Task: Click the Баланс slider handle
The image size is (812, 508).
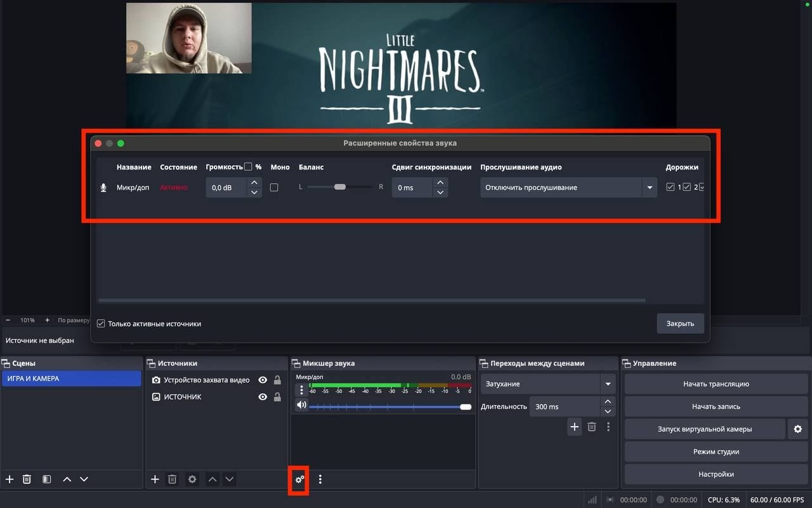Action: 340,187
